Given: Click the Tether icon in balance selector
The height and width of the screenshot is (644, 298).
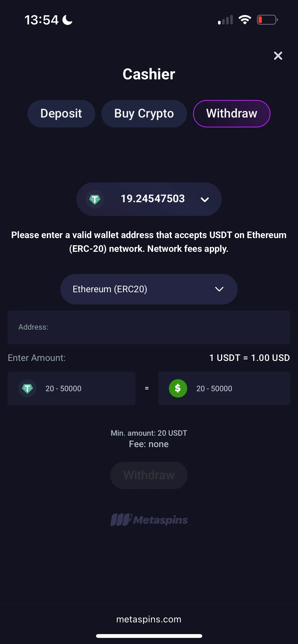Looking at the screenshot, I should click(x=95, y=199).
